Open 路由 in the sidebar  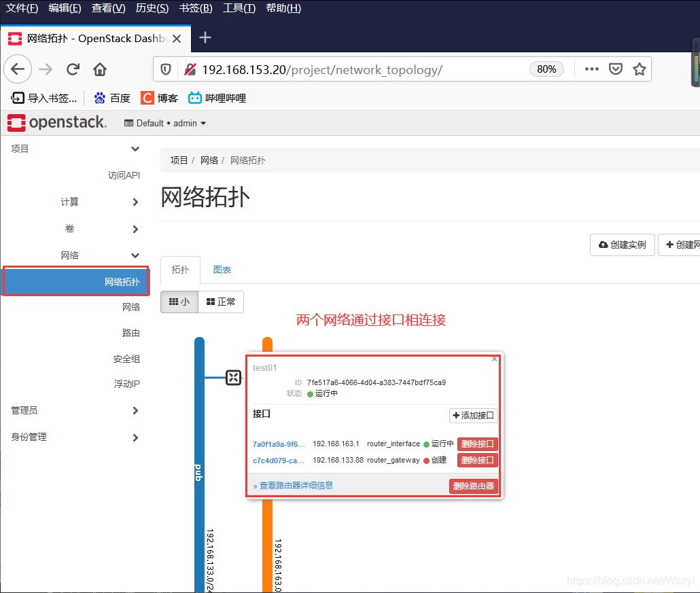[131, 333]
